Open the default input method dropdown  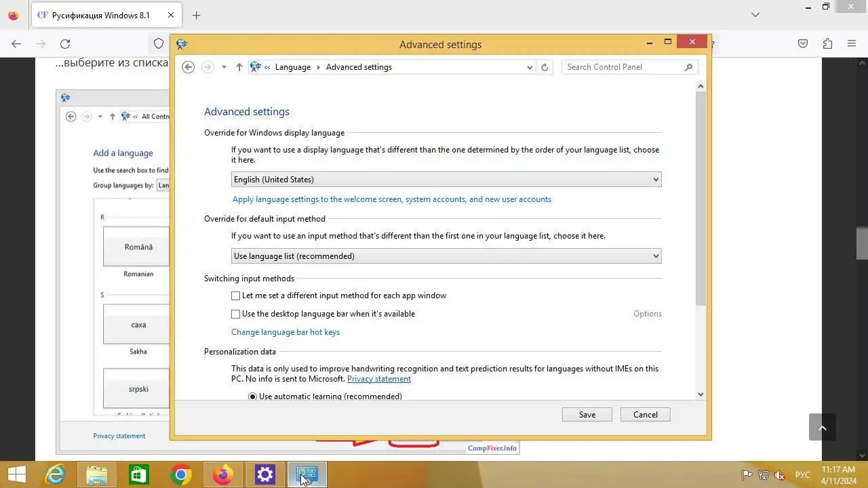click(446, 256)
